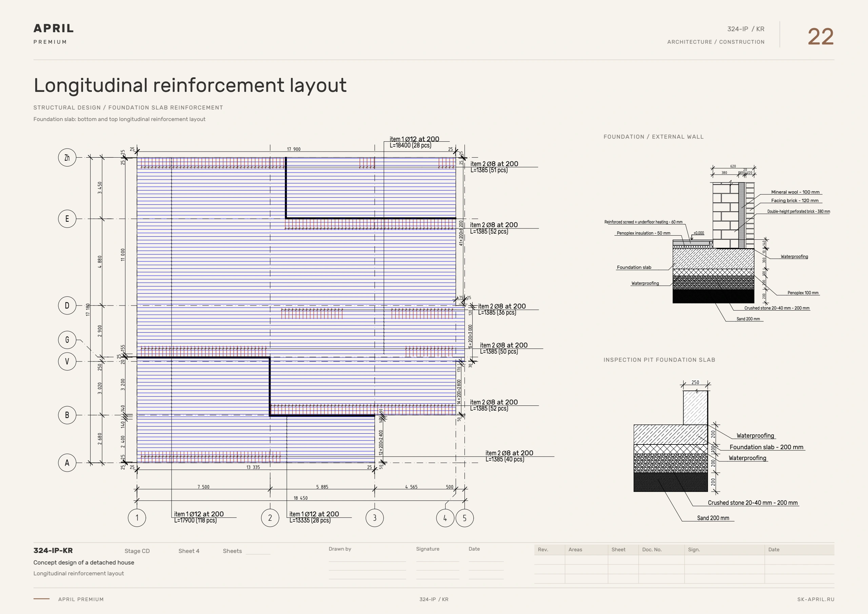Click the 'Crushed stone 20-40 mm - 200 mm' pit label

click(x=753, y=503)
